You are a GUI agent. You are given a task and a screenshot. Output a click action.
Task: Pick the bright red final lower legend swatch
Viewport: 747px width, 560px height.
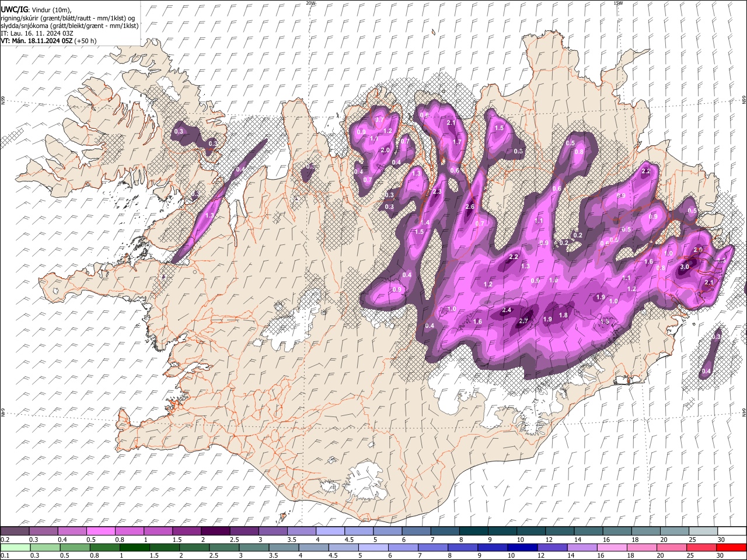(731, 547)
